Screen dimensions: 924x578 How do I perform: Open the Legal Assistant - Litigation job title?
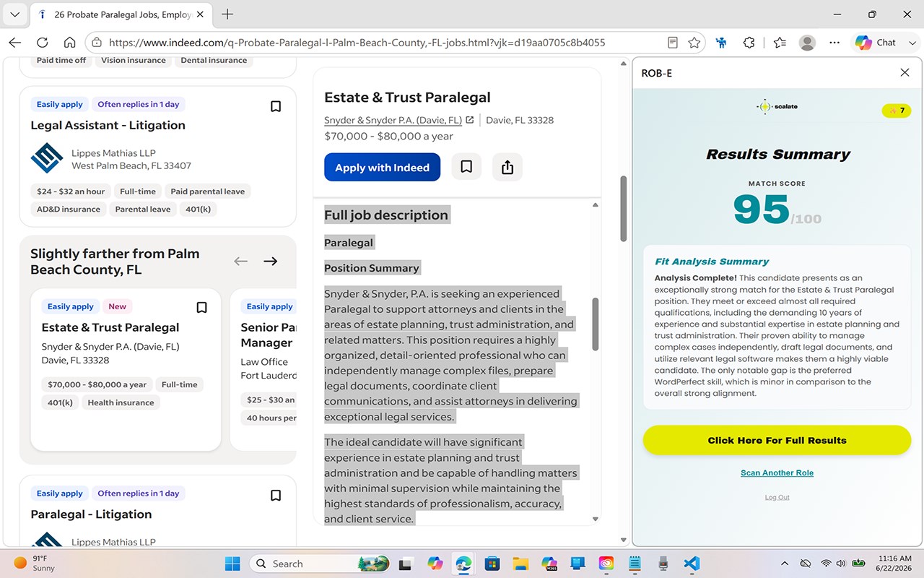click(x=108, y=125)
